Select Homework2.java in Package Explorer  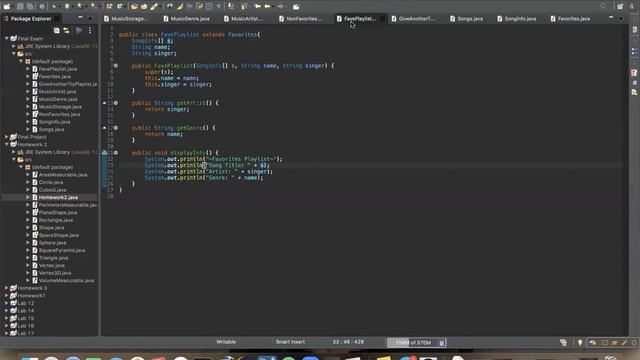(58, 198)
